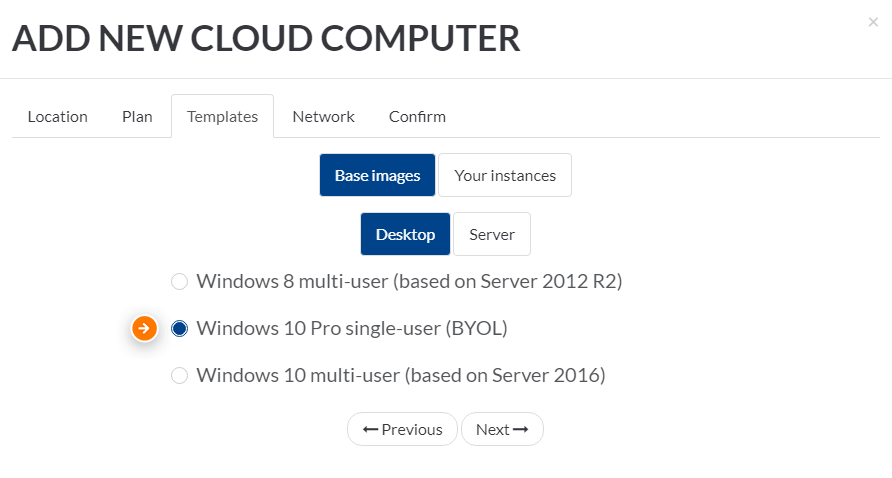Select the Templates tab

222,117
